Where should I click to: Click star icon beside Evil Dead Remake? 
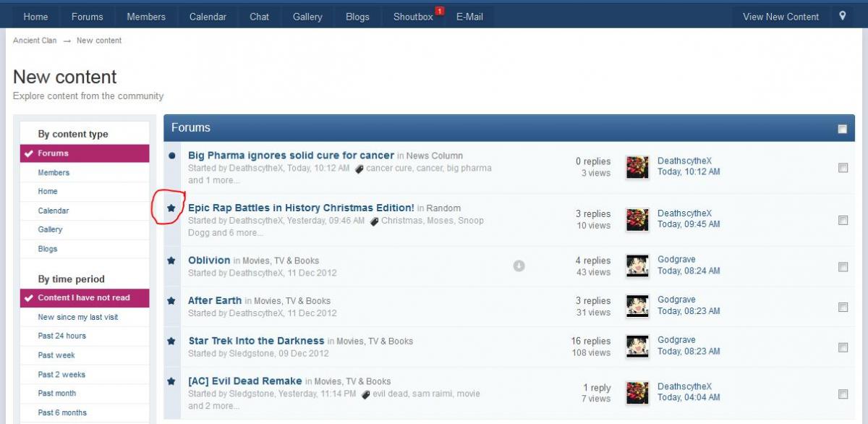[x=171, y=381]
